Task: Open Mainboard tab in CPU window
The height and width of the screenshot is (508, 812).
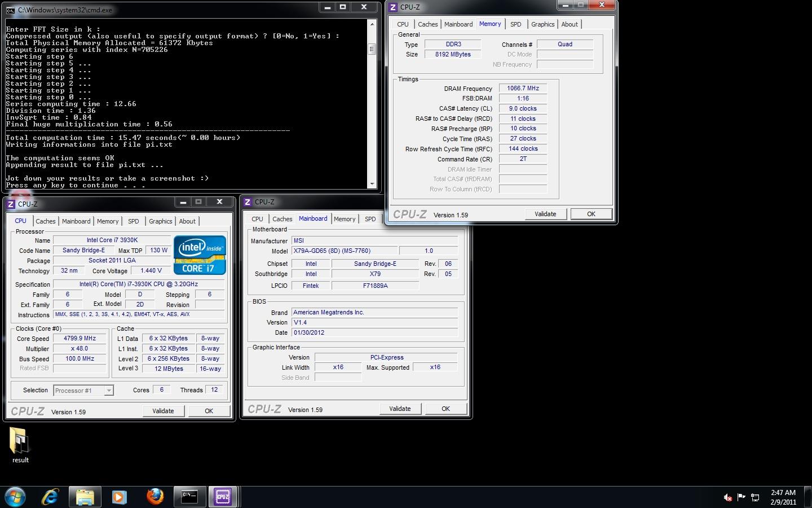Action: click(76, 221)
